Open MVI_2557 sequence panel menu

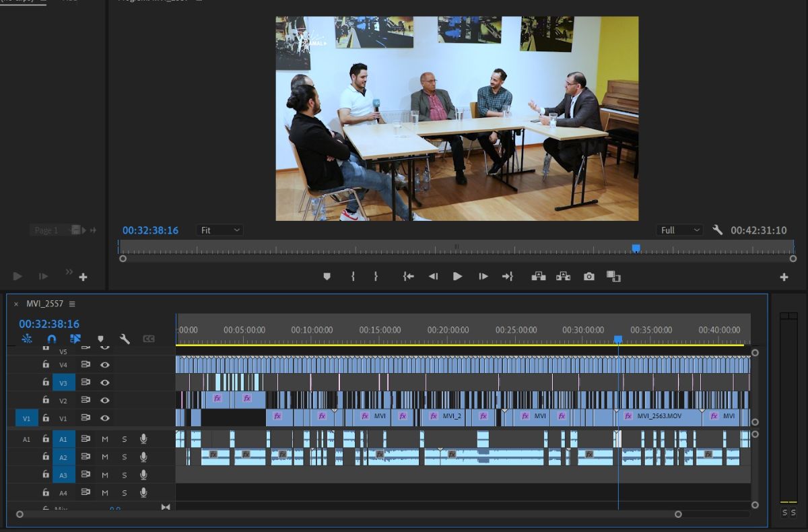(x=72, y=304)
